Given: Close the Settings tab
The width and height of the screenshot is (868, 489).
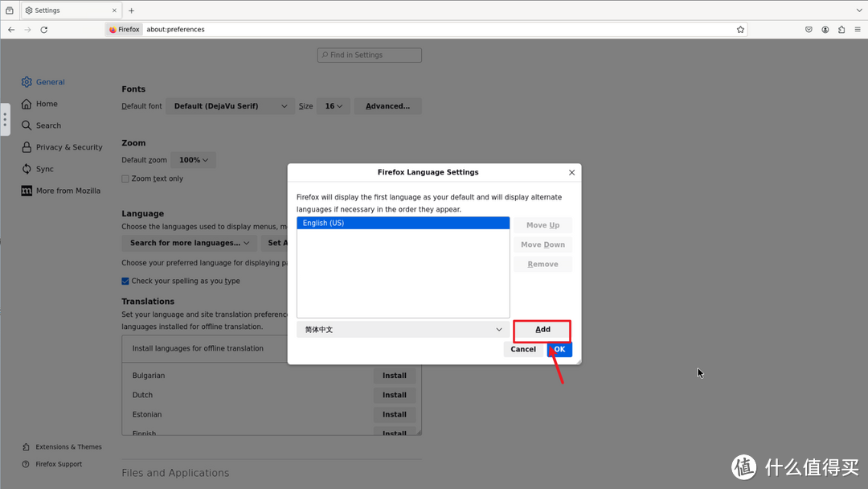Looking at the screenshot, I should (114, 10).
